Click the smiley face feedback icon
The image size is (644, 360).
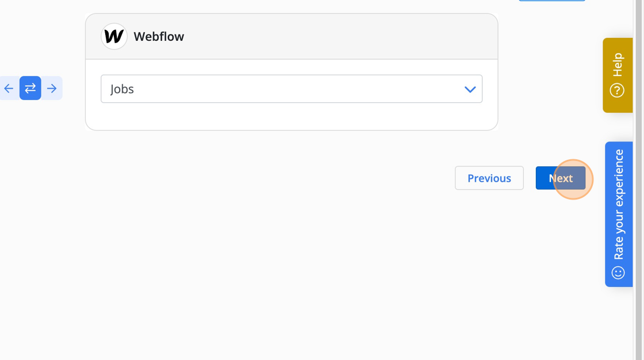coord(618,273)
